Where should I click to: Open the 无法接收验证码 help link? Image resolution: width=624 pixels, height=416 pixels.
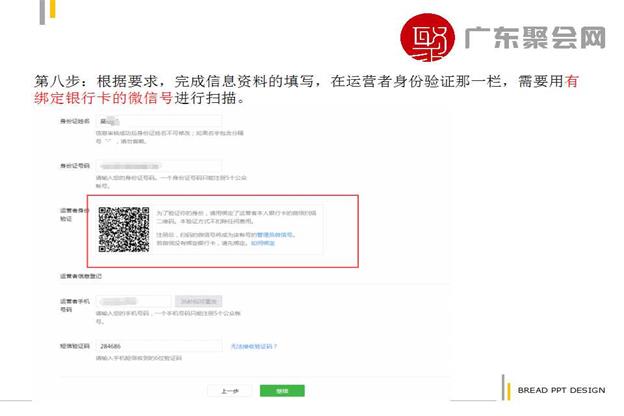(253, 346)
